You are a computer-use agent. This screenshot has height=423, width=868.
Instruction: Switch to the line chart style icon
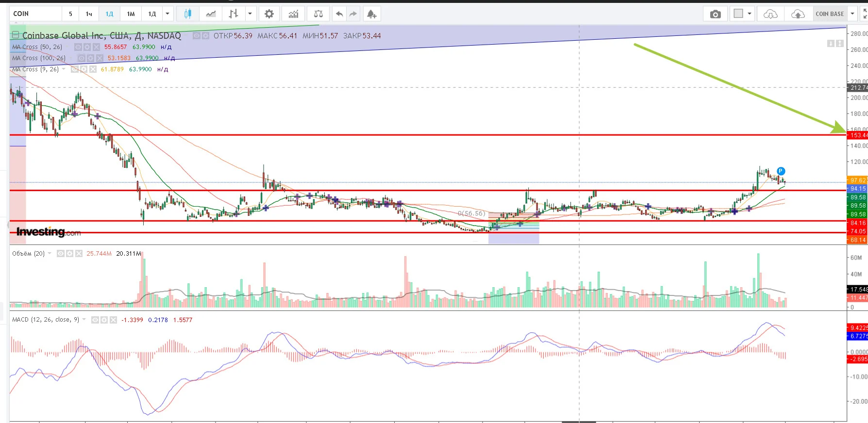click(211, 14)
